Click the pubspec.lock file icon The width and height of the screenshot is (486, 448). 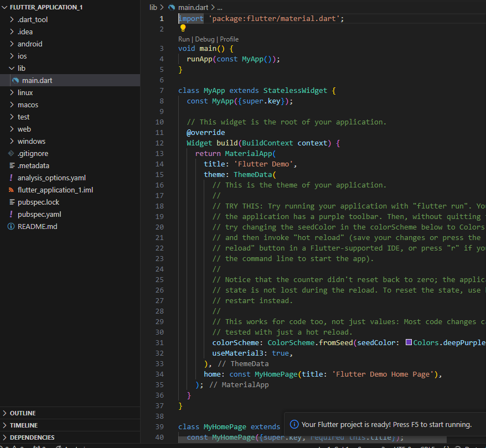pos(12,202)
